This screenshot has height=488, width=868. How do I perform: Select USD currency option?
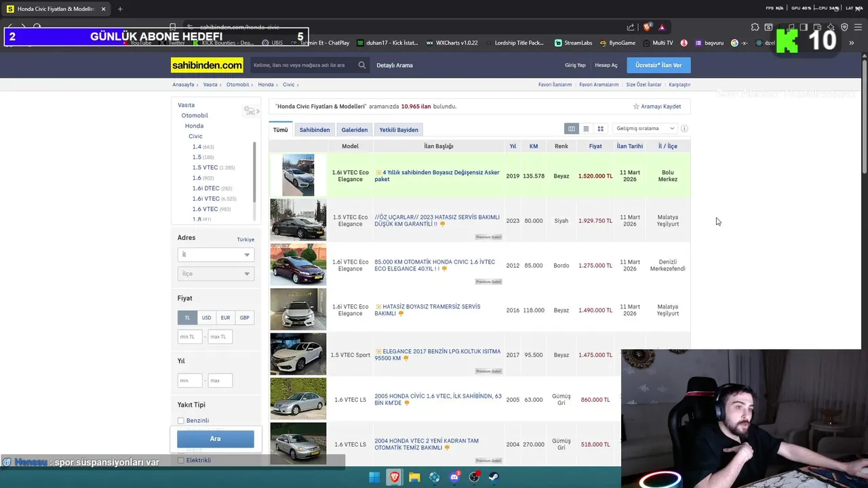pyautogui.click(x=206, y=317)
